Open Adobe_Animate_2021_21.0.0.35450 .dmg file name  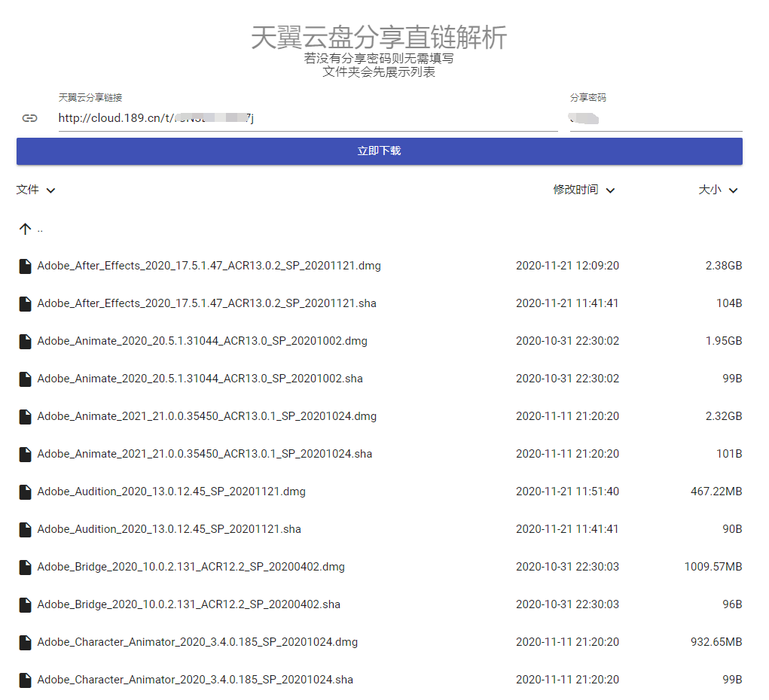coord(207,416)
